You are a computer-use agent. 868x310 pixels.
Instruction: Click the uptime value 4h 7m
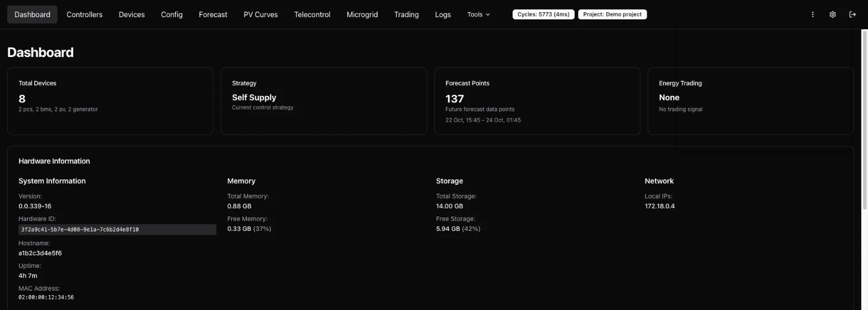pyautogui.click(x=28, y=276)
